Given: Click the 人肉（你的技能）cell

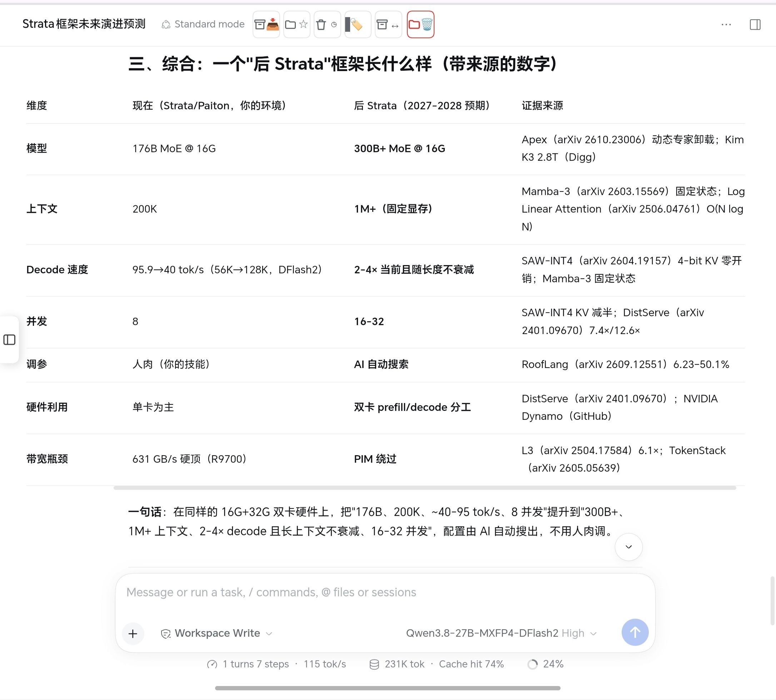Looking at the screenshot, I should click(171, 364).
